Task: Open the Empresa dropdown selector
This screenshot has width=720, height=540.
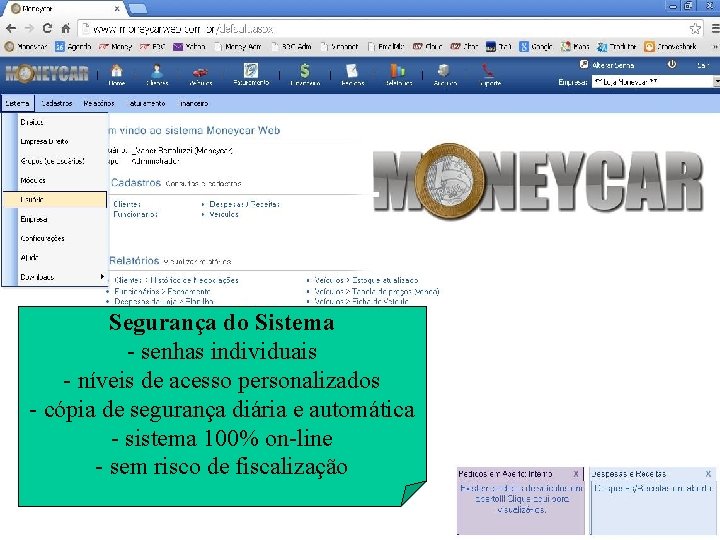Action: 656,82
